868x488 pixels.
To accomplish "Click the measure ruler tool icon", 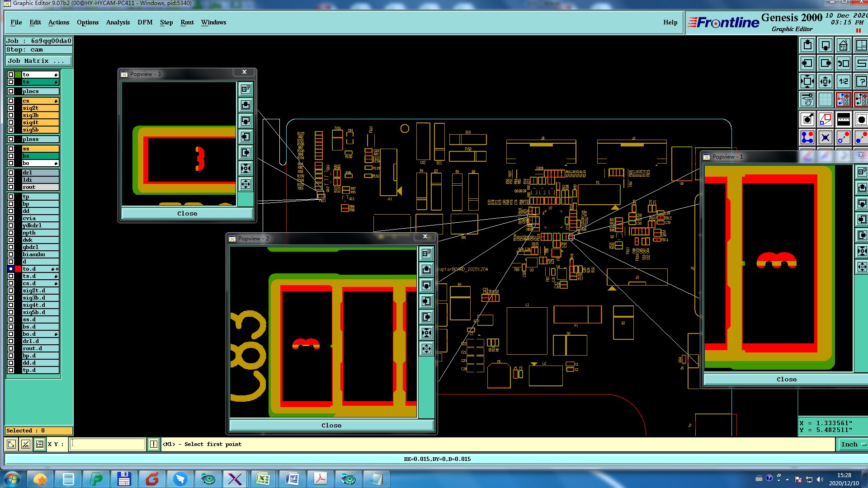I will point(843,120).
